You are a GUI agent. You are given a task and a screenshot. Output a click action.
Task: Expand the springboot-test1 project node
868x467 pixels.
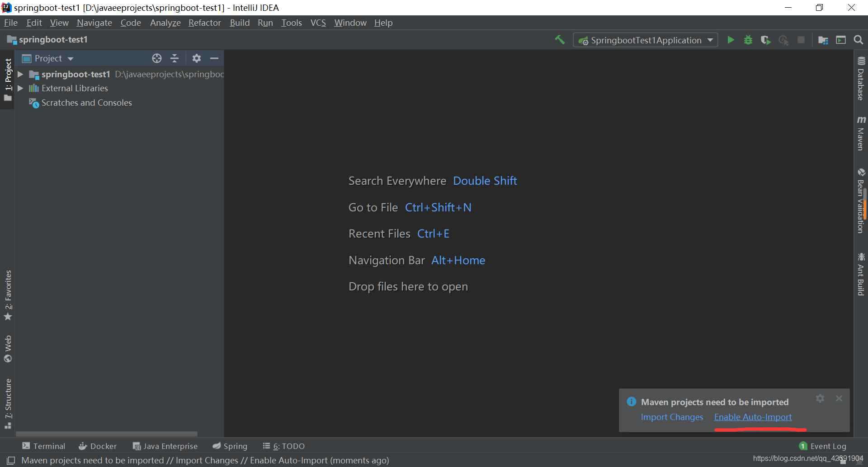[20, 74]
